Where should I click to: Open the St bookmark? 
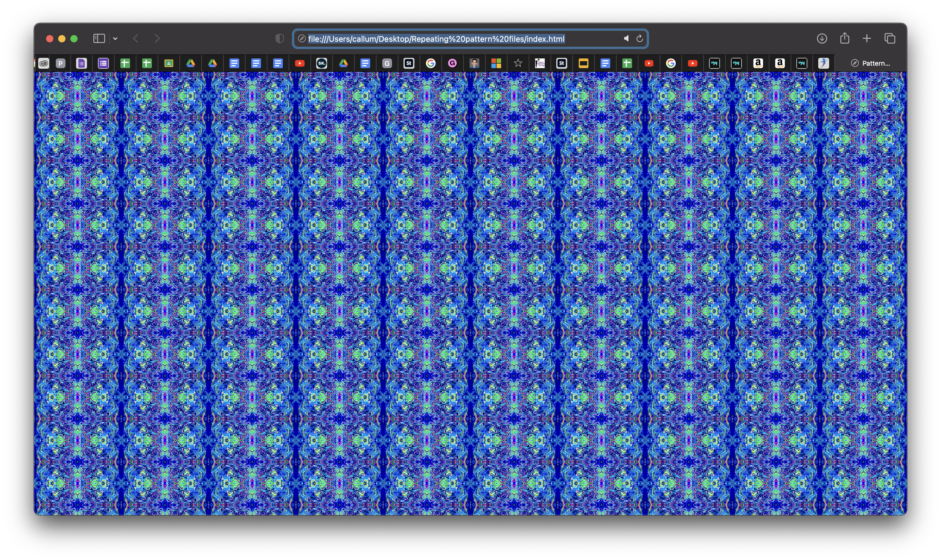click(410, 63)
